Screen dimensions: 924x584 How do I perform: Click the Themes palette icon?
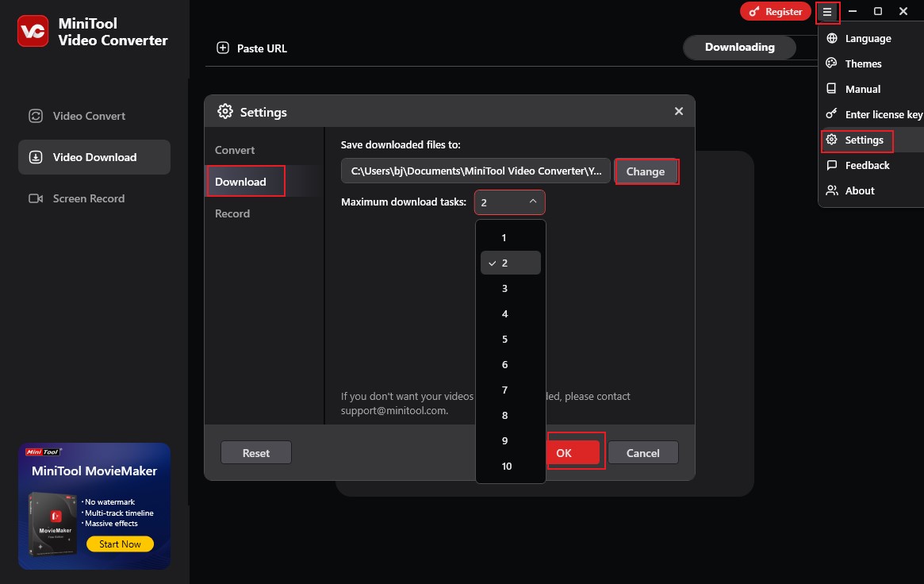coord(831,63)
